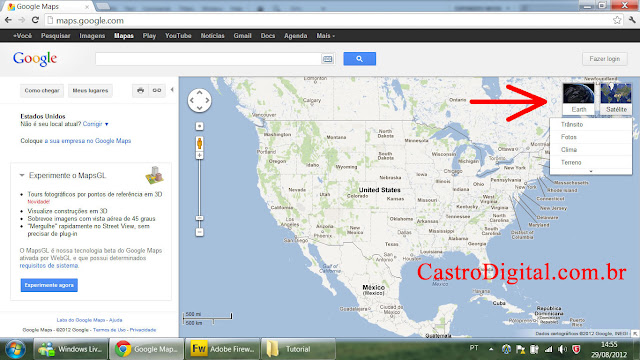The width and height of the screenshot is (640, 360).
Task: Open 'a sua empresa no Google Maps' link
Action: point(88,141)
